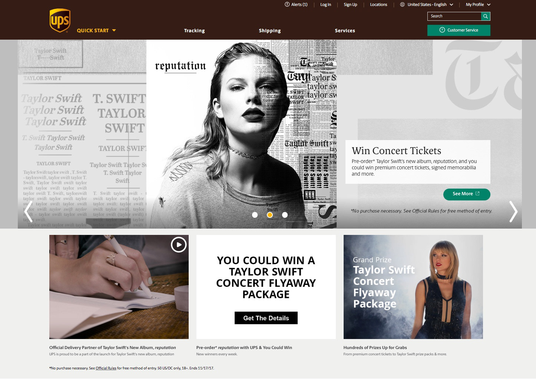Image resolution: width=536 pixels, height=392 pixels.
Task: Click the Customer Service button
Action: [459, 30]
